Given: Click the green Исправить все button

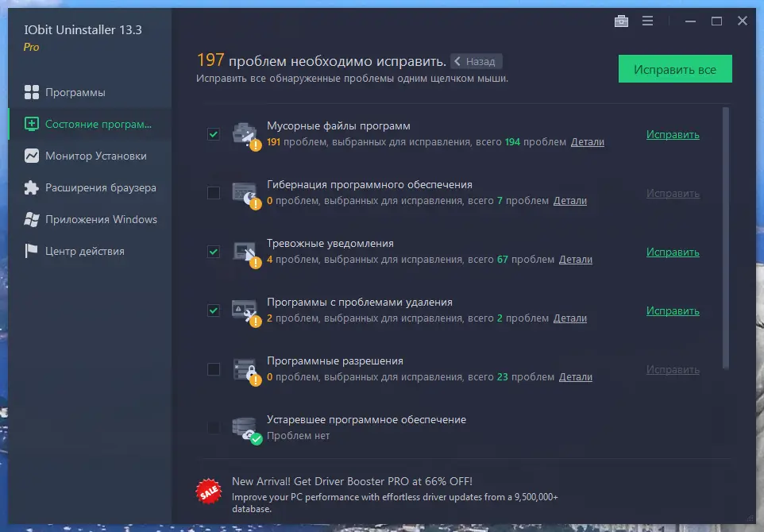Looking at the screenshot, I should (x=675, y=69).
